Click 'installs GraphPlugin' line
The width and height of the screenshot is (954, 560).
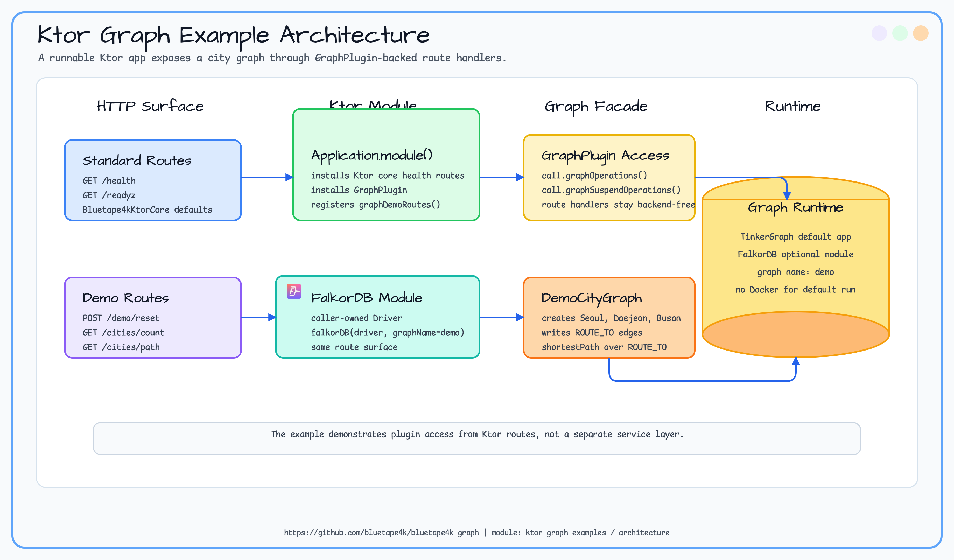[359, 190]
